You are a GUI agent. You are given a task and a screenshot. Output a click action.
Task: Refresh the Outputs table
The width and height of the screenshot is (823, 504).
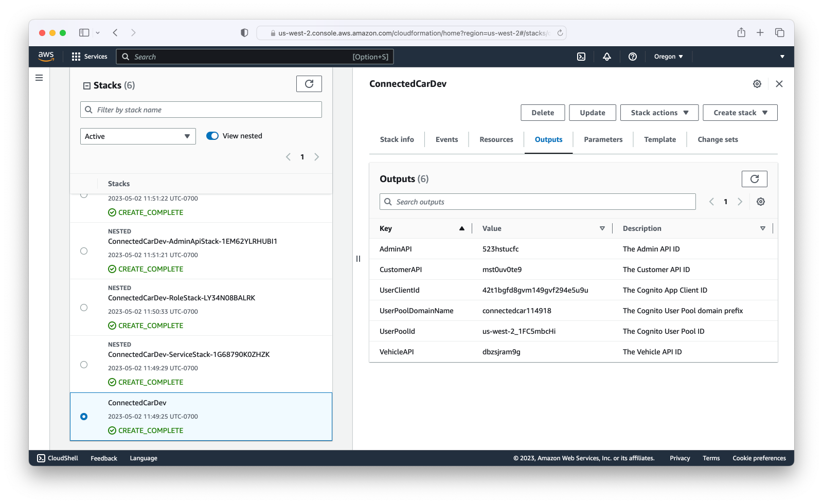click(755, 179)
